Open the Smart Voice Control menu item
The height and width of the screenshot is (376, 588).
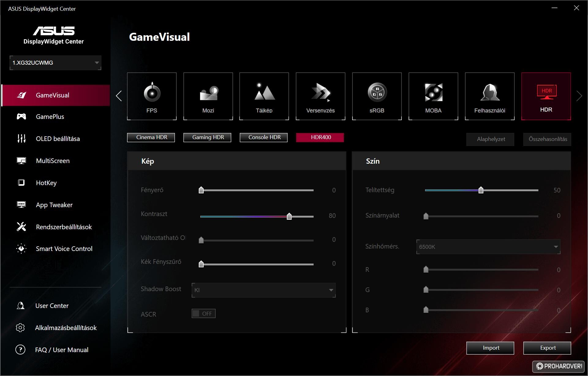[55, 249]
